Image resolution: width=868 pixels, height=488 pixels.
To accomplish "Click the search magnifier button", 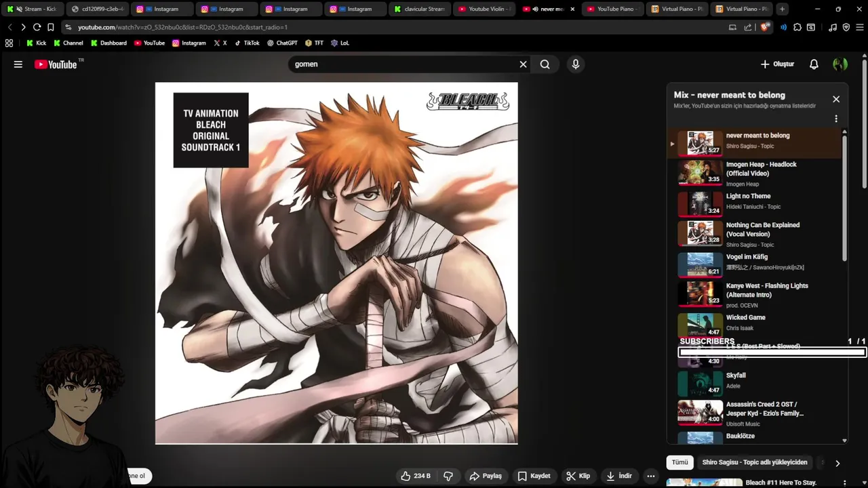I will click(545, 64).
